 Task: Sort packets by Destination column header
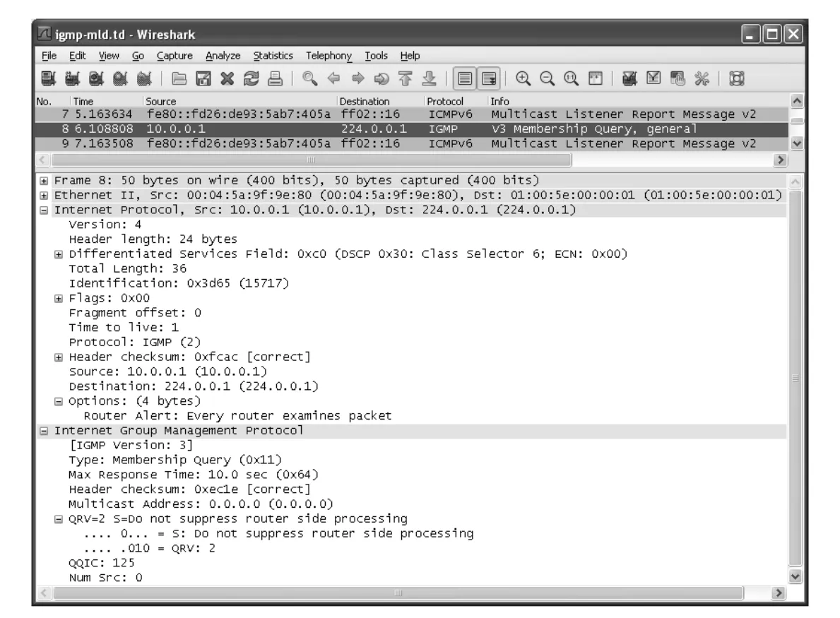coord(380,101)
